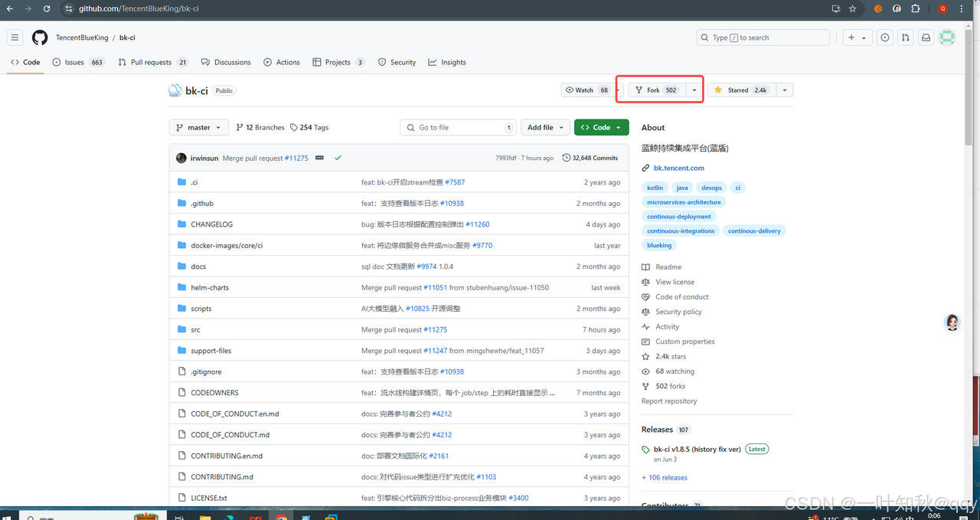Open the browser extensions puzzle icon

pyautogui.click(x=916, y=8)
